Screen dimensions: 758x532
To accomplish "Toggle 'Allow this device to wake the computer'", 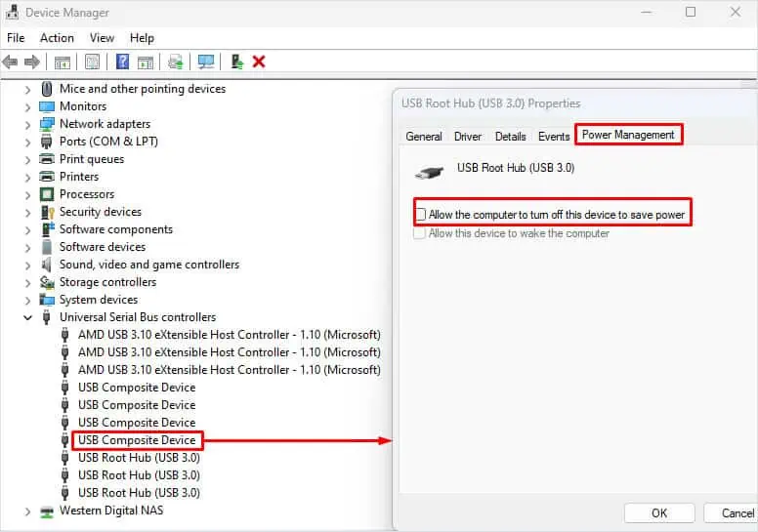I will point(421,233).
